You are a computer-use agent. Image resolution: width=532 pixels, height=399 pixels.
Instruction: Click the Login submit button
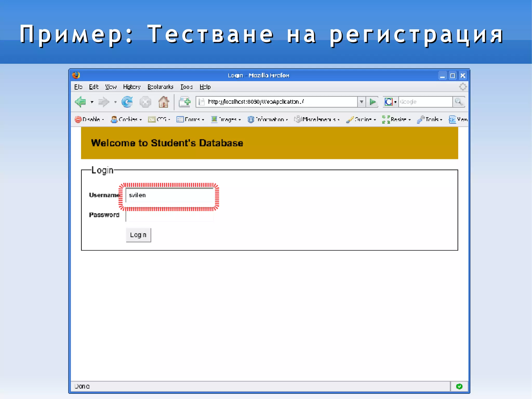coord(138,235)
